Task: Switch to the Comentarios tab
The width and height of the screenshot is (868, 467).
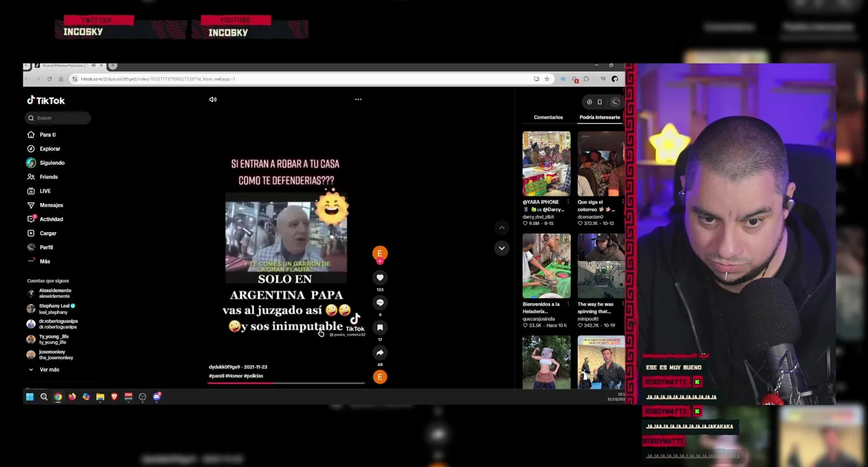Action: pos(548,117)
